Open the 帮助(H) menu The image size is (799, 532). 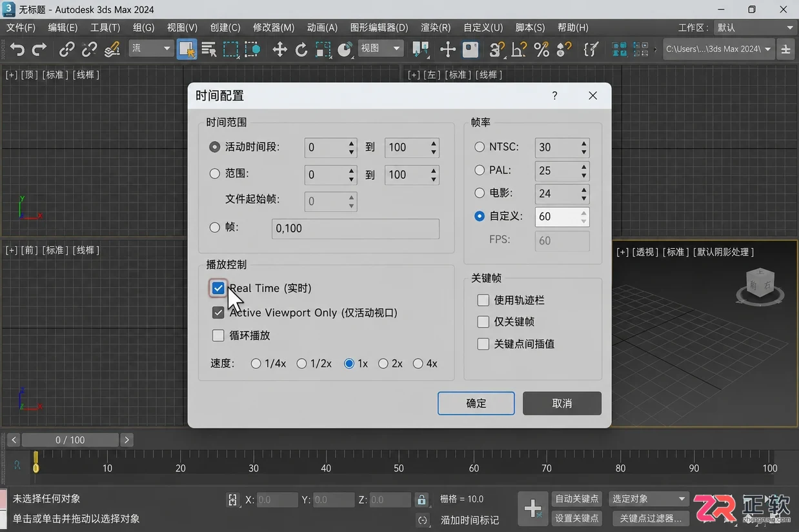[x=572, y=28]
